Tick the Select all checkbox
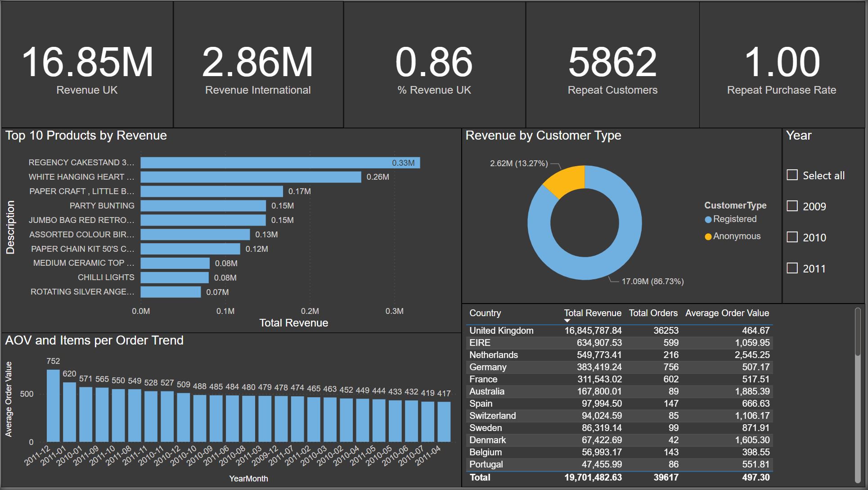This screenshot has height=490, width=868. 792,175
